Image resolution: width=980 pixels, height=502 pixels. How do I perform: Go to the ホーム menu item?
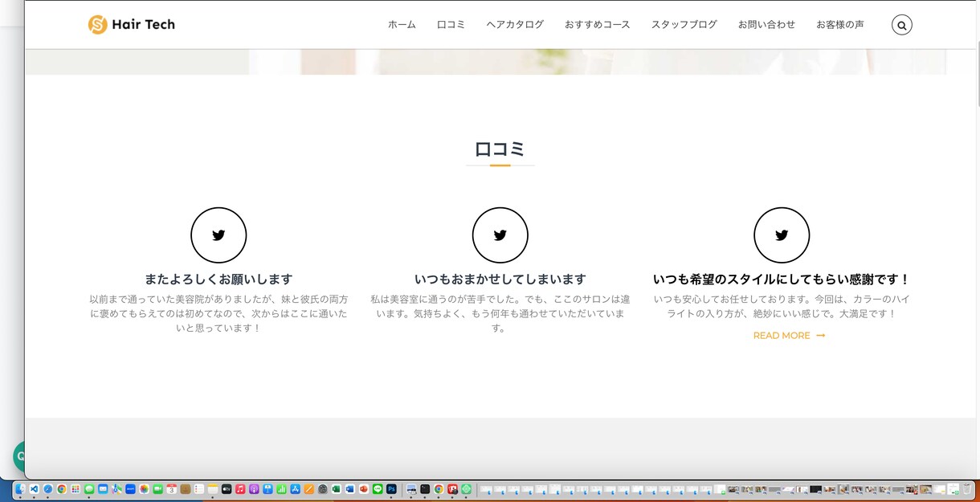click(402, 25)
